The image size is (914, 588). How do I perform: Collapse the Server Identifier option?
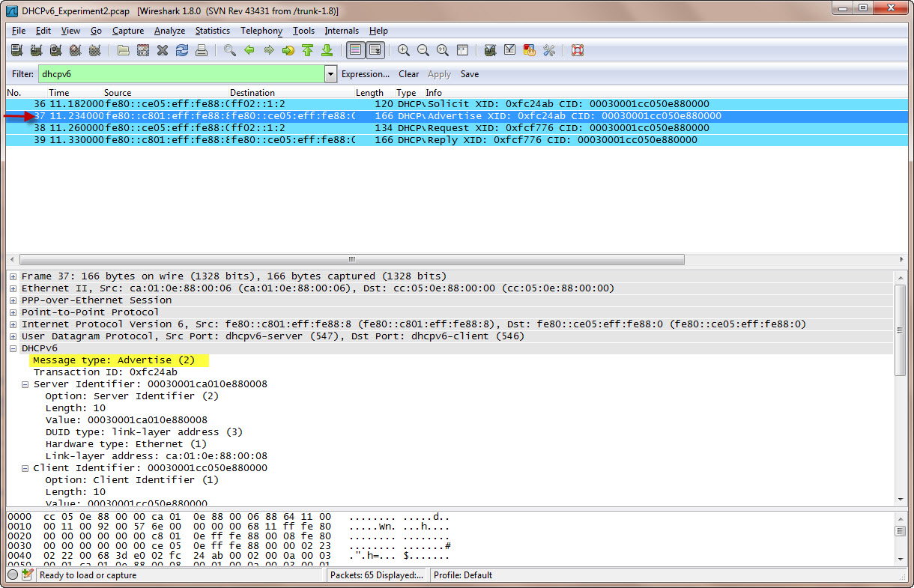point(25,384)
